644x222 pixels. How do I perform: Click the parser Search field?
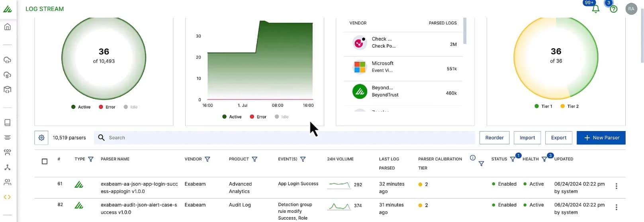(284, 138)
